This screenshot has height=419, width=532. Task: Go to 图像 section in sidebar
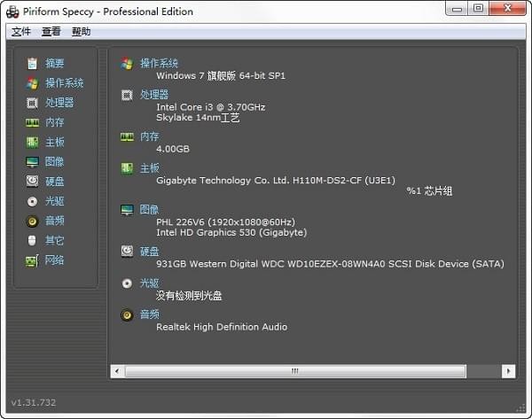55,162
